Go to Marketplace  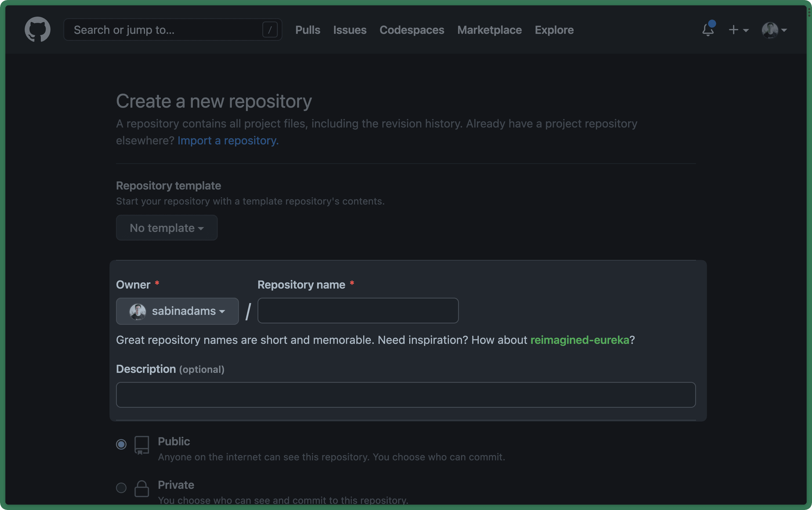coord(489,30)
